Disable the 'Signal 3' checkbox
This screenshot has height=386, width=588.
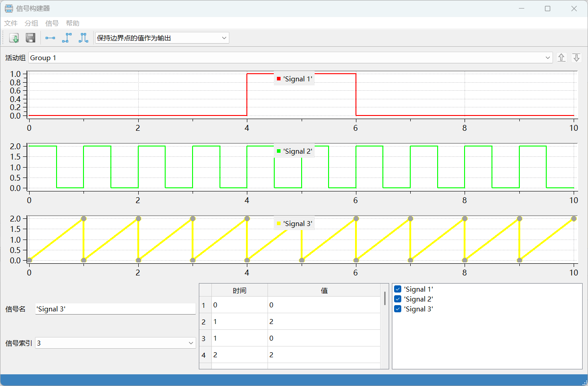click(x=398, y=309)
